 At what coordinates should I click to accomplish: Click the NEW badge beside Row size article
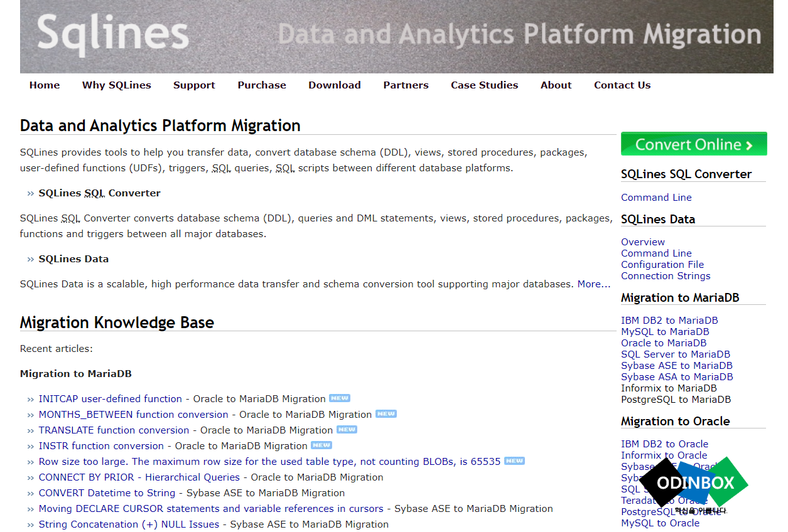point(514,460)
